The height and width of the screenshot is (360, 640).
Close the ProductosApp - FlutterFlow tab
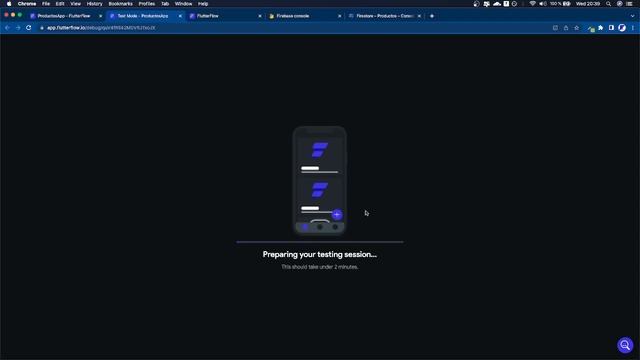click(100, 16)
